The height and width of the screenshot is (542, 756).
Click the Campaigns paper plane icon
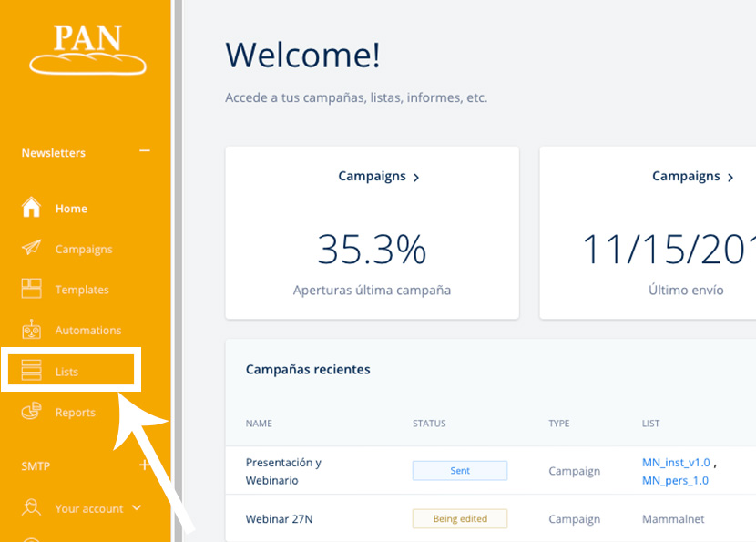(31, 249)
